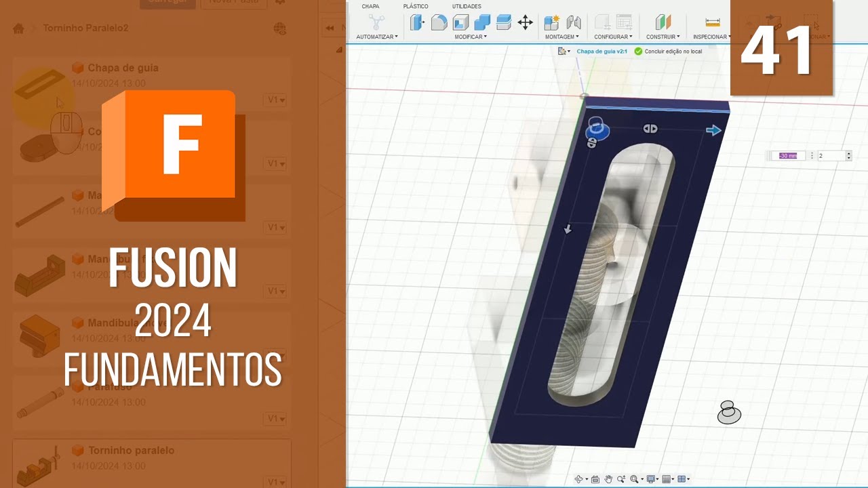Click the Orbit icon in navigation bar
The height and width of the screenshot is (488, 868).
pos(578,479)
